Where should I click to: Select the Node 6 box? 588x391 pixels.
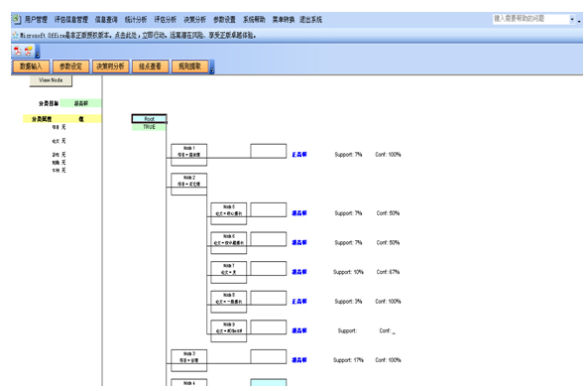[x=229, y=243]
